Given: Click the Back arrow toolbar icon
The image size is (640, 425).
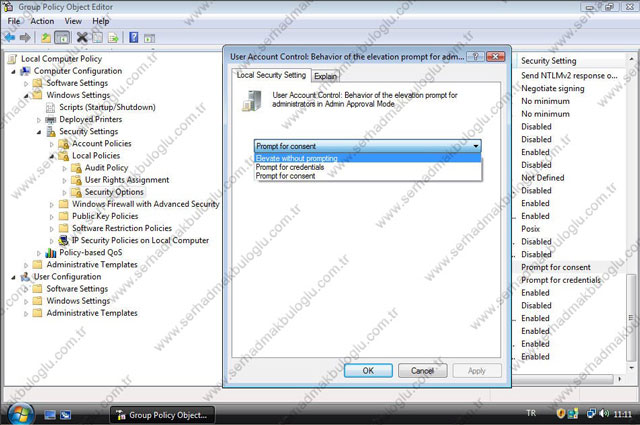Looking at the screenshot, I should pos(9,38).
